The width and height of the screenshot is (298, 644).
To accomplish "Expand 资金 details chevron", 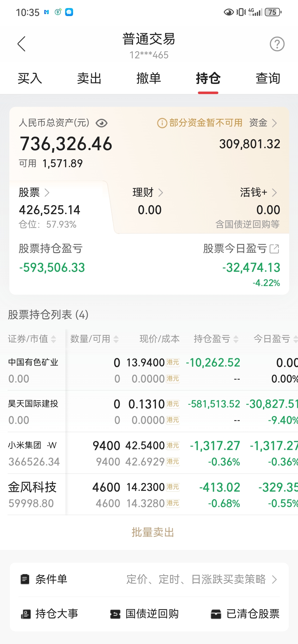I will click(x=274, y=123).
